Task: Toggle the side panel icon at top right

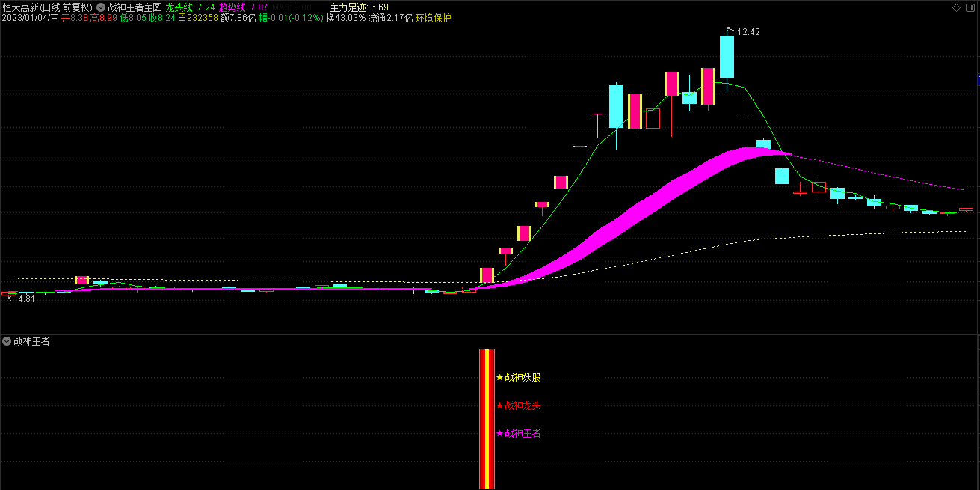Action: [x=969, y=7]
